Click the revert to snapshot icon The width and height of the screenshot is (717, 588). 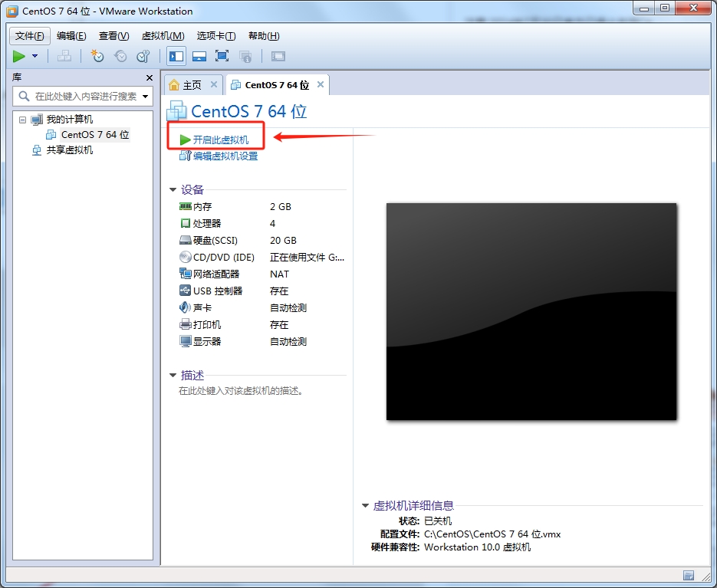(x=120, y=56)
